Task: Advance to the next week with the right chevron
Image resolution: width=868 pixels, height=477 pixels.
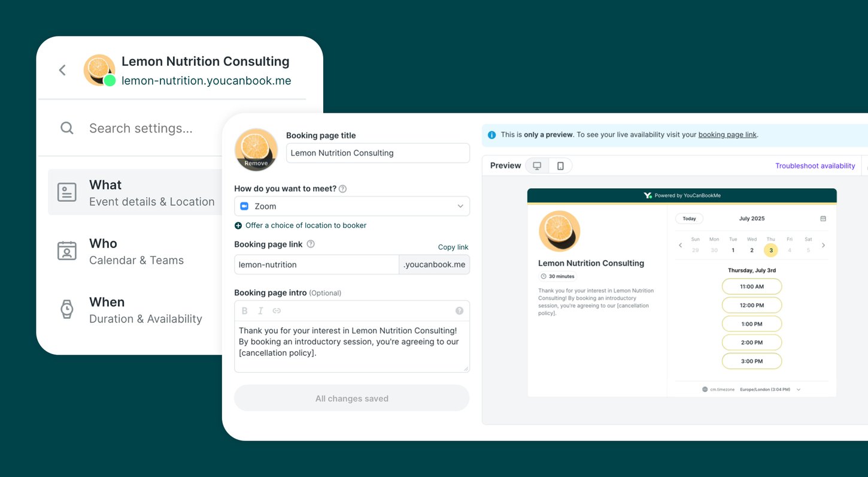Action: (x=823, y=245)
